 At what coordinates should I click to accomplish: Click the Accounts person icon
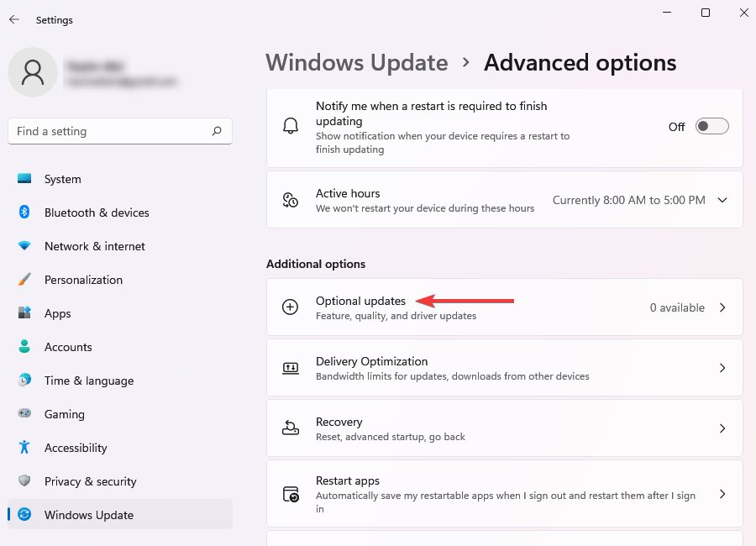24,346
